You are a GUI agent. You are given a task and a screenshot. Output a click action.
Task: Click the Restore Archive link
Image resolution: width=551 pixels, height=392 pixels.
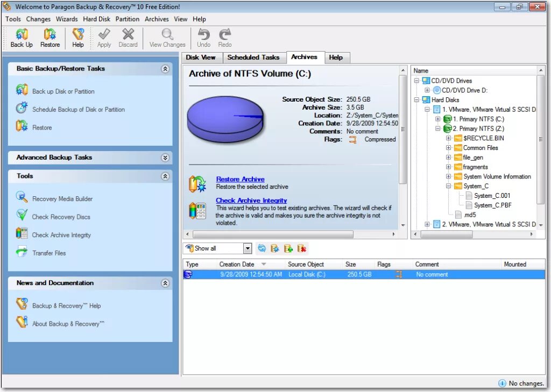coord(241,179)
